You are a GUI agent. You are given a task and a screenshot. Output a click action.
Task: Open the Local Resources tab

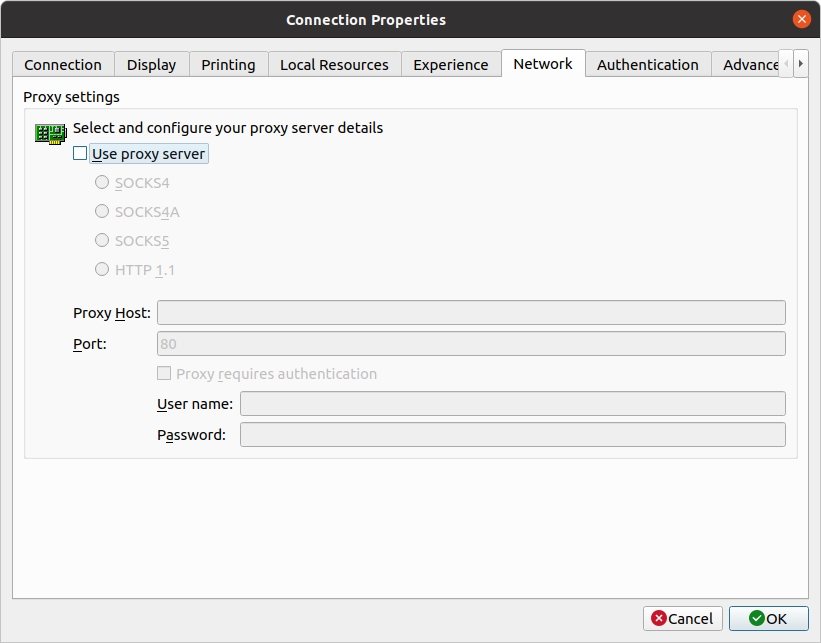click(334, 65)
